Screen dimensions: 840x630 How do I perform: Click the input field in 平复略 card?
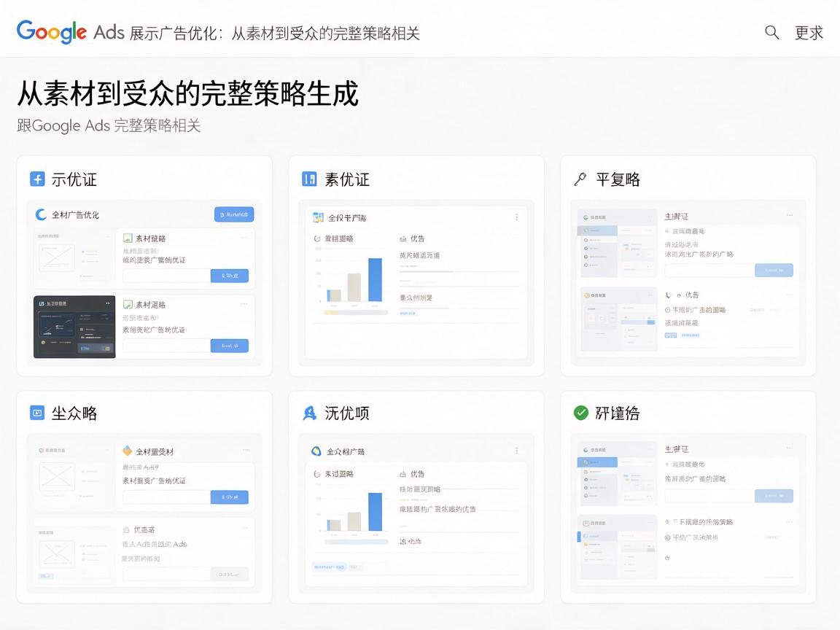[x=709, y=270]
